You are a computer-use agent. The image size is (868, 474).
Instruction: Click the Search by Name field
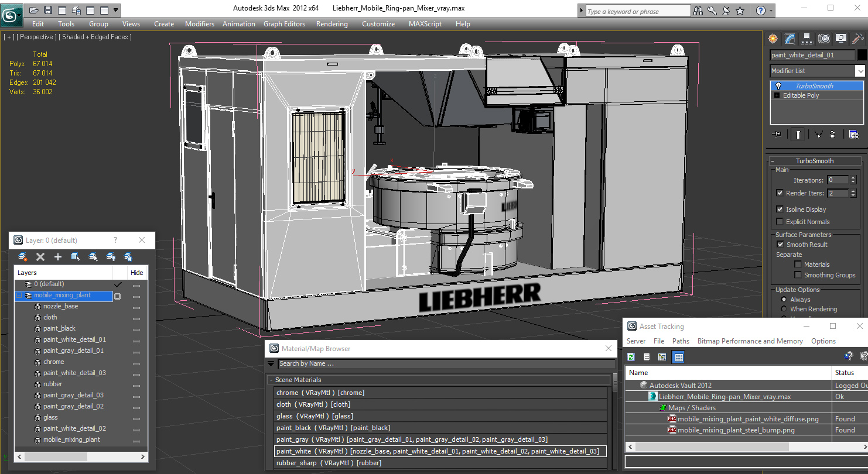446,364
